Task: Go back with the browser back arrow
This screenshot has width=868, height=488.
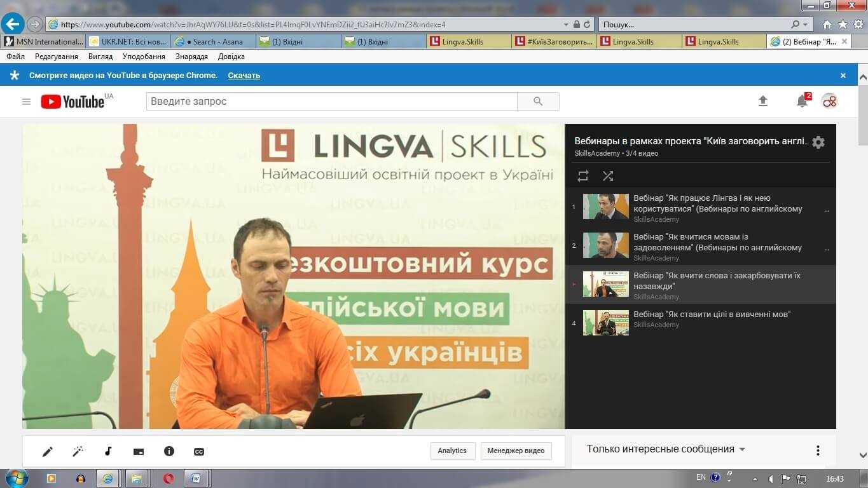Action: coord(12,24)
